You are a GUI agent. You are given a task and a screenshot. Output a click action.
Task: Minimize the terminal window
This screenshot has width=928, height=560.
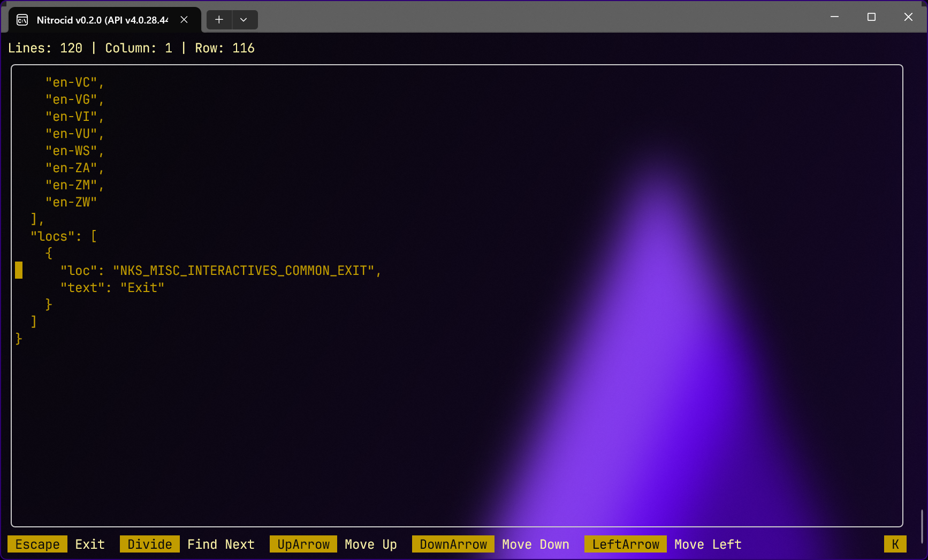click(x=834, y=17)
